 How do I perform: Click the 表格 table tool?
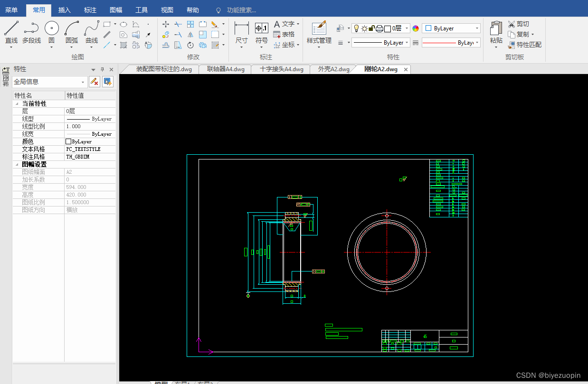(x=284, y=34)
